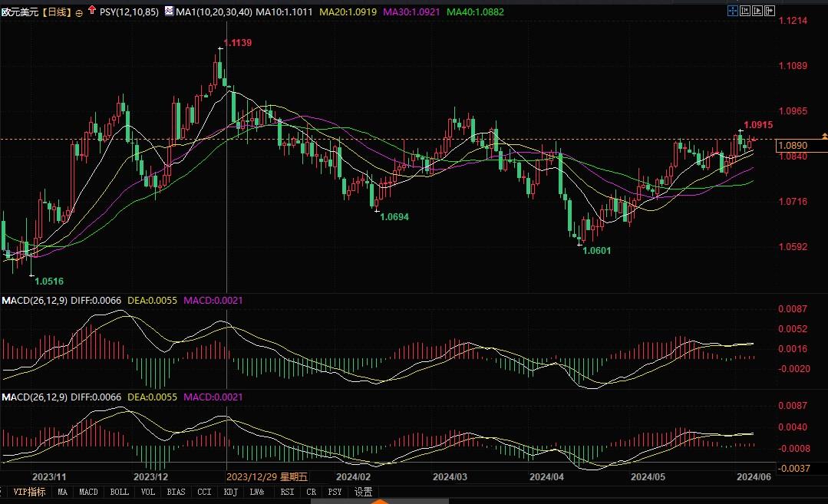Image resolution: width=828 pixels, height=504 pixels.
Task: Click the lower MACD(26,12,9) panel title
Action: click(35, 397)
